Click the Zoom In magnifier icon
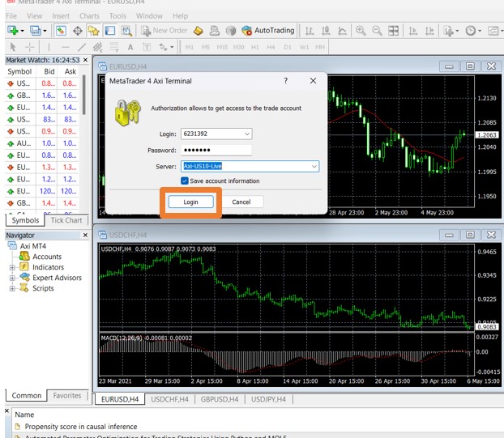Viewport: 504px width, 438px height. [361, 31]
